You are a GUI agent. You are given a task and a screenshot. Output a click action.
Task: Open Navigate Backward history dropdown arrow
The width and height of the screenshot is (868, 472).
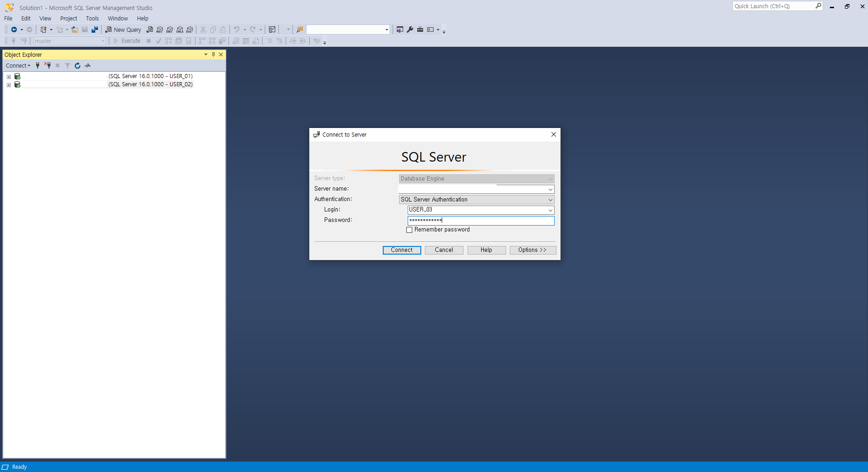click(x=21, y=29)
